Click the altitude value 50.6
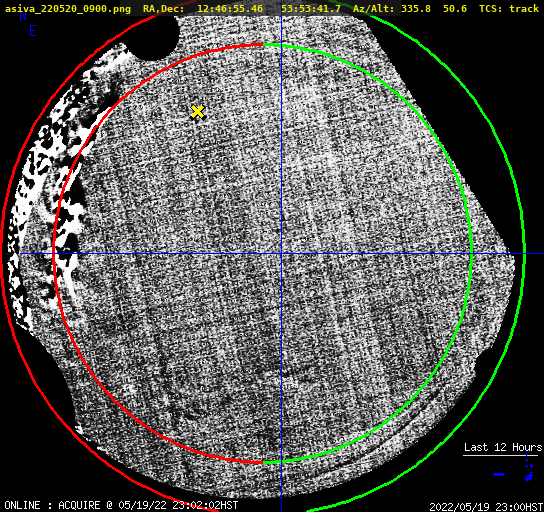The width and height of the screenshot is (544, 512). pos(455,9)
